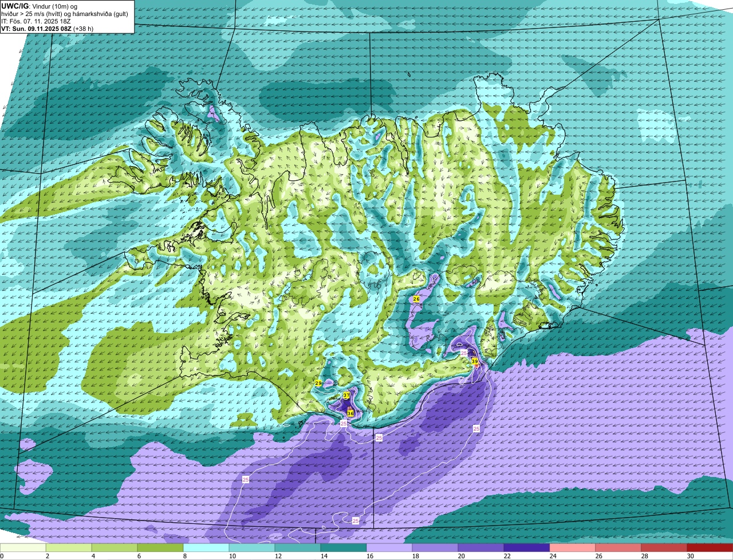Click the olive green 6–8 m/s legend swatch
This screenshot has height=560, width=733.
click(x=160, y=547)
